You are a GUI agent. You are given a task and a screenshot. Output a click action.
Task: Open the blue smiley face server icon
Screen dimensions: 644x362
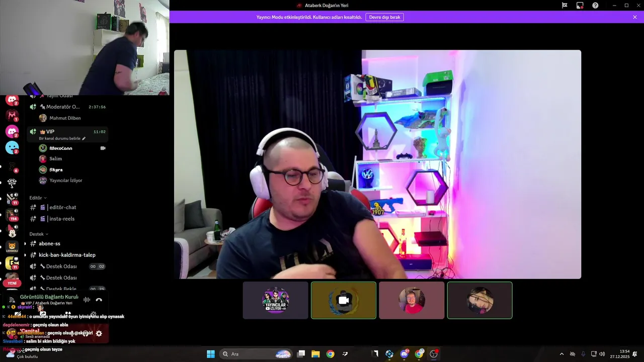[12, 147]
